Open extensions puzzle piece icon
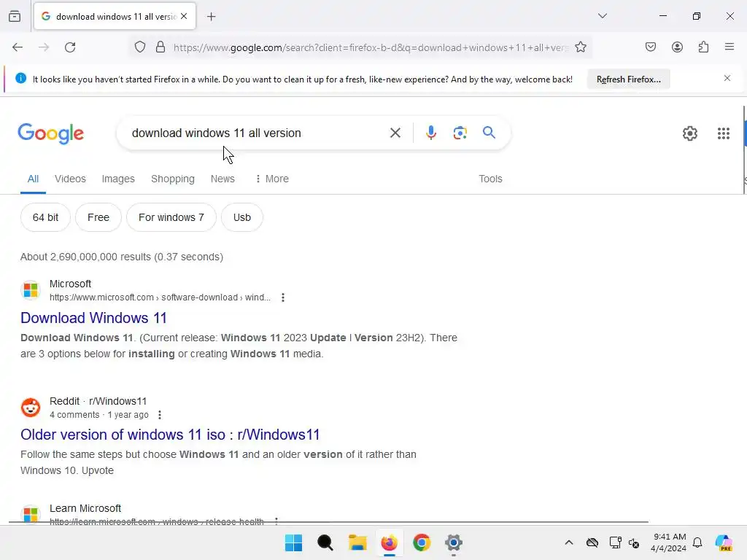 tap(703, 47)
